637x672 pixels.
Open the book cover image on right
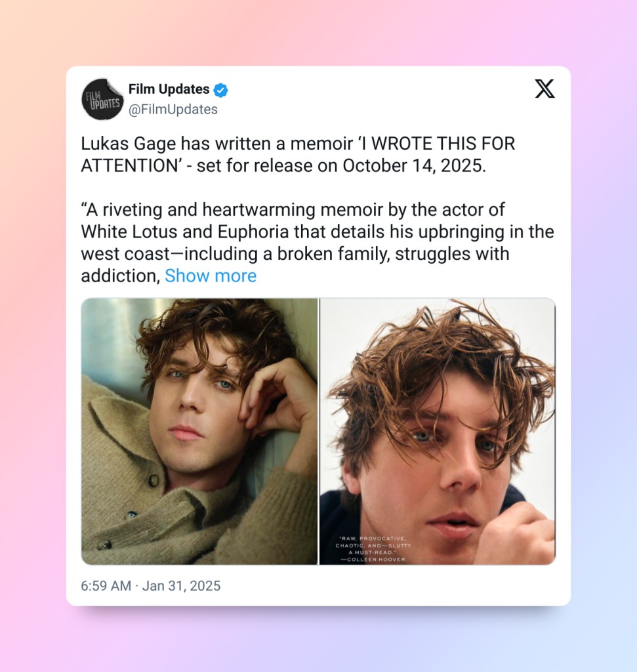(438, 431)
